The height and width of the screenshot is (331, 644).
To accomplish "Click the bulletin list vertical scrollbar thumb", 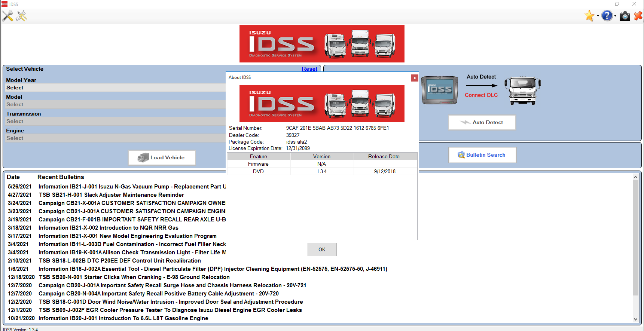I will click(635, 237).
